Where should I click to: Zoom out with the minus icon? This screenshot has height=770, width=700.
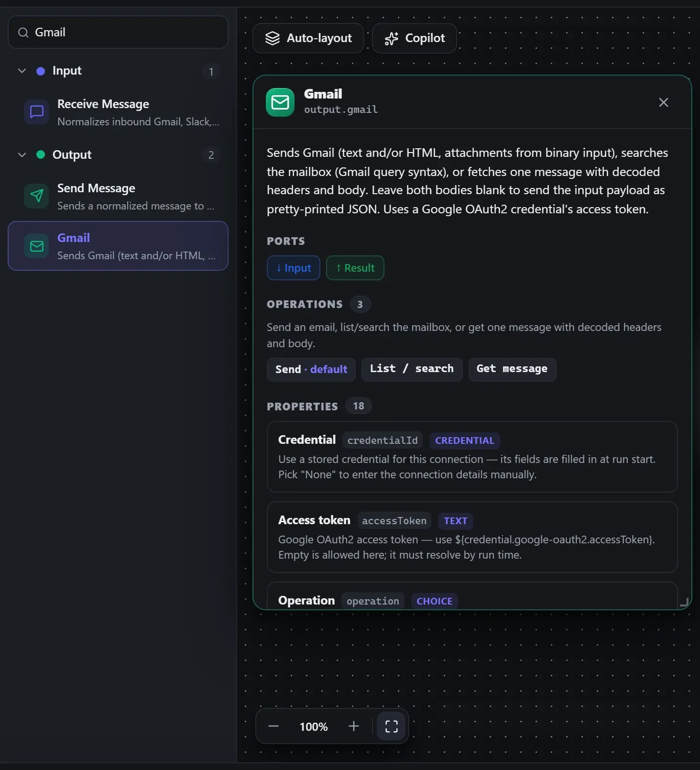coord(273,726)
